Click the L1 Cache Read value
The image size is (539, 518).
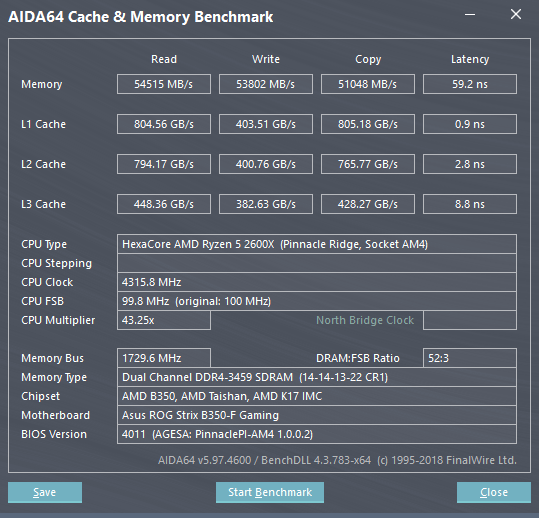(164, 124)
